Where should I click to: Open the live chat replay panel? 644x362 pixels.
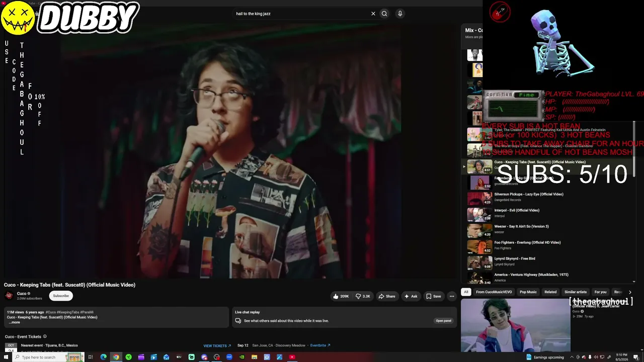pyautogui.click(x=443, y=321)
